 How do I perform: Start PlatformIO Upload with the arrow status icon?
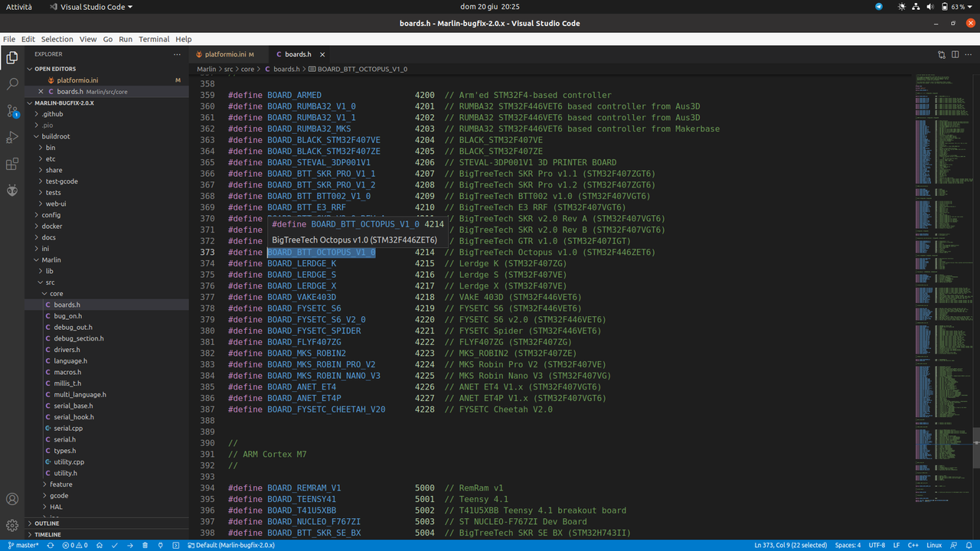pos(129,545)
